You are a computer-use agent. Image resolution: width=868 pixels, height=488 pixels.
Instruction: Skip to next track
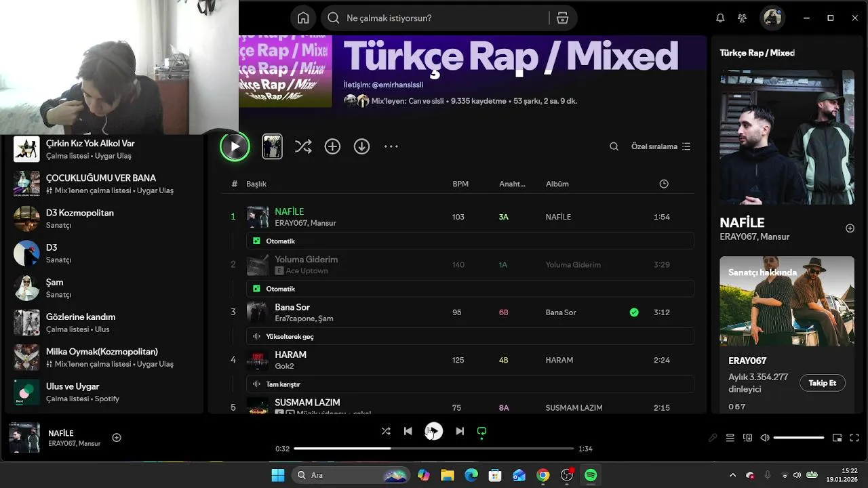tap(460, 431)
